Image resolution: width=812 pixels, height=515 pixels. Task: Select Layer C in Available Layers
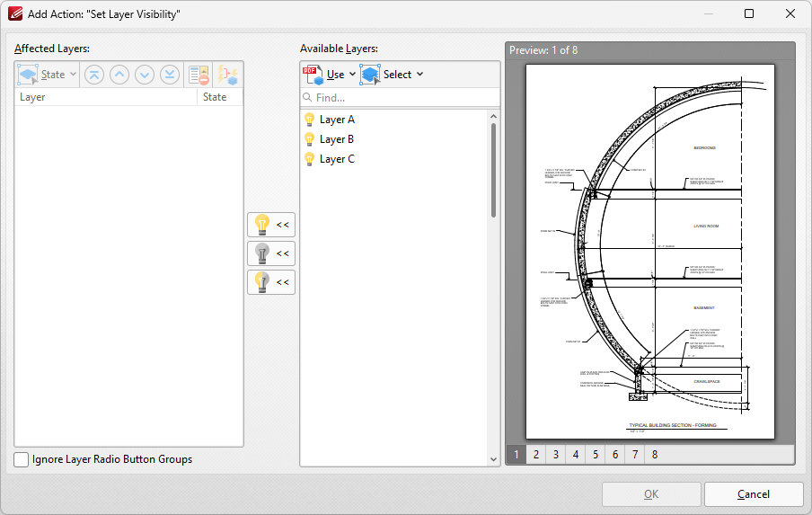click(x=337, y=159)
